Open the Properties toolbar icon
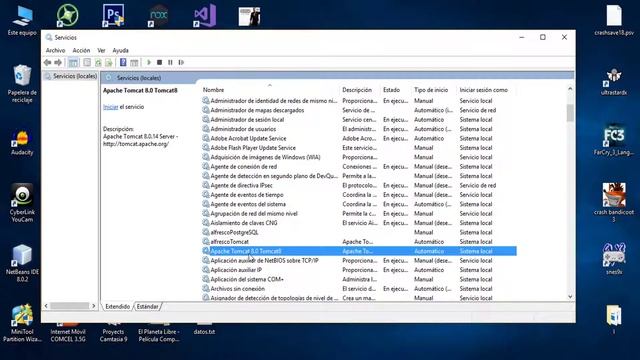The height and width of the screenshot is (360, 640). click(87, 62)
